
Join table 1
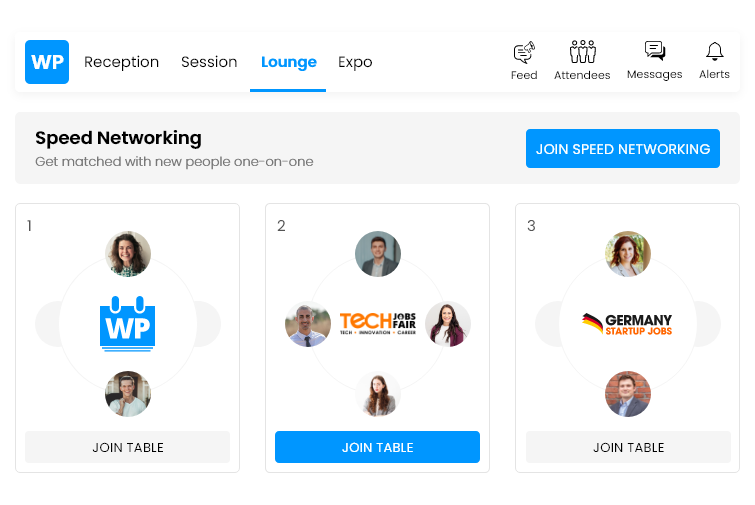coord(128,447)
